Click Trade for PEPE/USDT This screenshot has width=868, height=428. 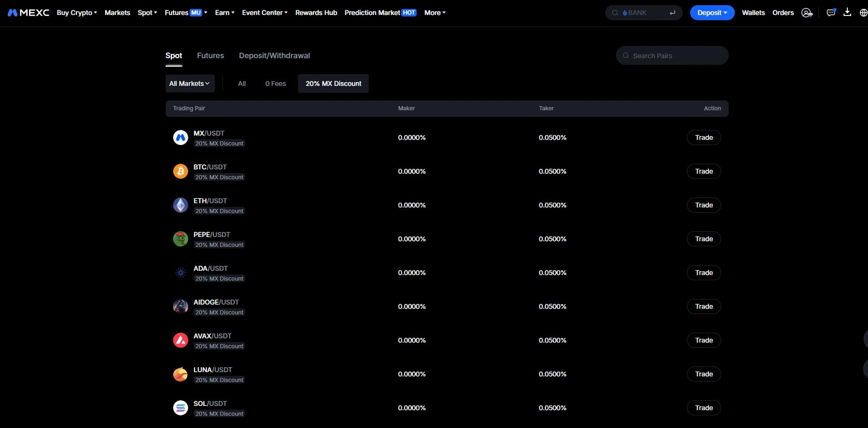tap(704, 239)
